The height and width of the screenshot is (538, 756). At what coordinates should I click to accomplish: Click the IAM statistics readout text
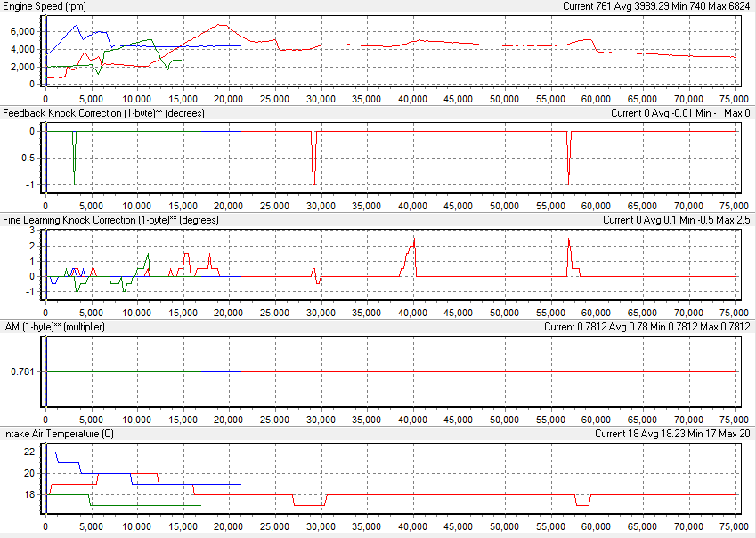(x=645, y=327)
